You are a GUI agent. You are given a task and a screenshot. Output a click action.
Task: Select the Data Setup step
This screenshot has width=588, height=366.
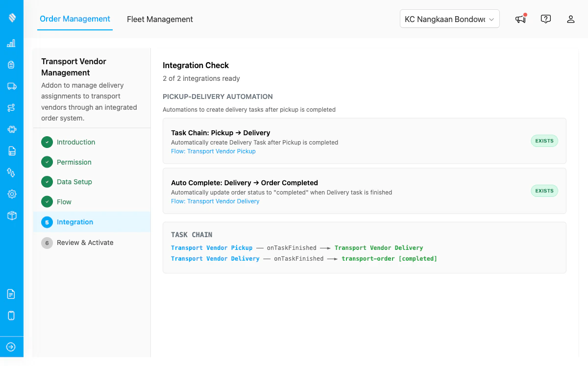coord(74,182)
